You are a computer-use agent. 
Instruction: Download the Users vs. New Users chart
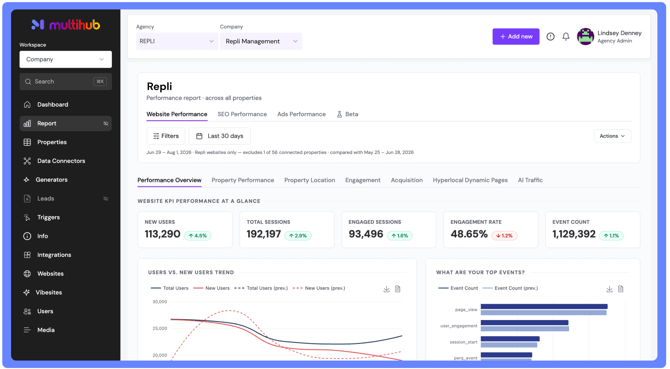tap(386, 289)
